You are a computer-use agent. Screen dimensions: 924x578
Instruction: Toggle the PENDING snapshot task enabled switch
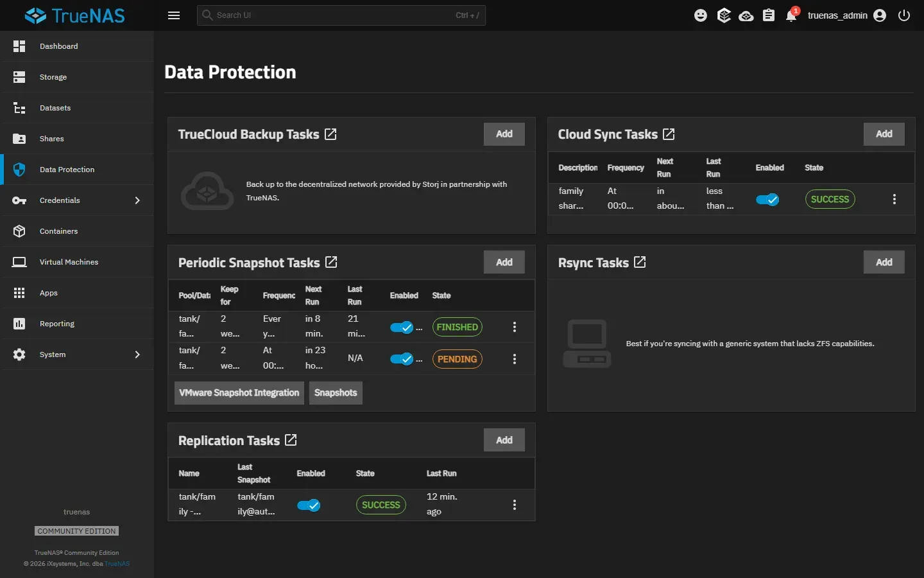pyautogui.click(x=402, y=359)
